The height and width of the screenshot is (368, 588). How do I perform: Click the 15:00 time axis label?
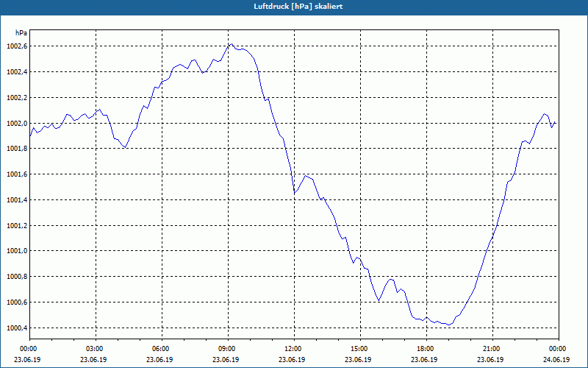[x=360, y=349]
